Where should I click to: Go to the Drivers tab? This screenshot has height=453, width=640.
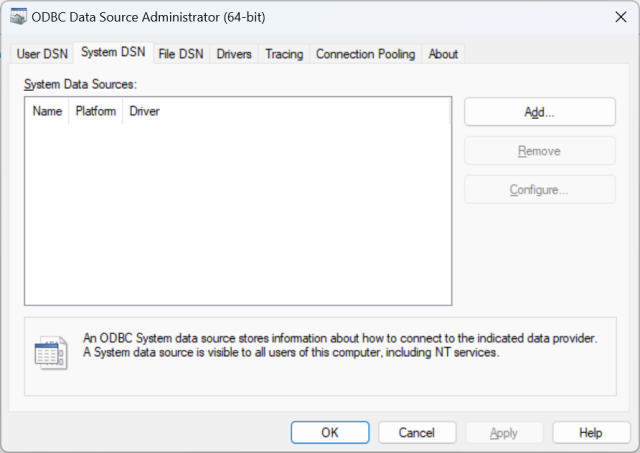234,54
